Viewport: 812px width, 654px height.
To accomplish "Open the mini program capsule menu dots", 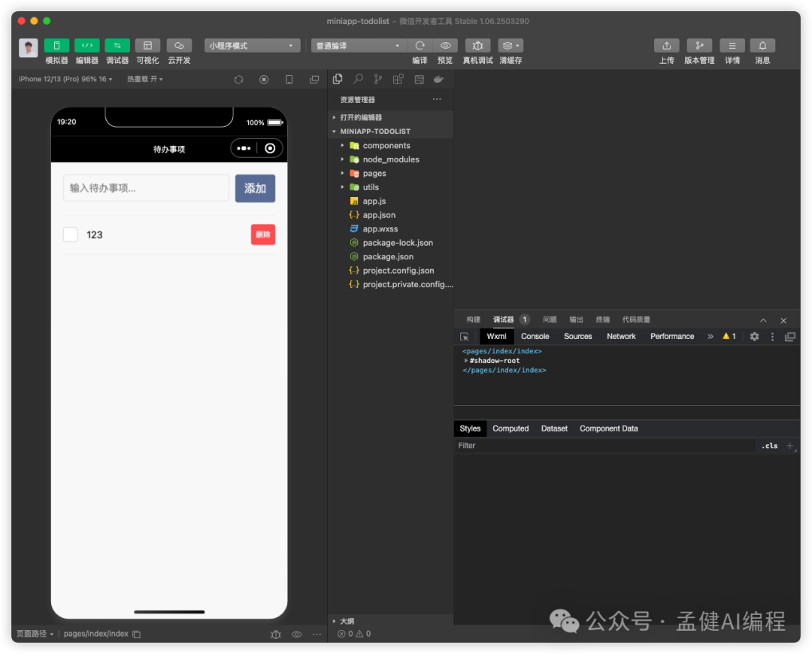I will pos(244,149).
